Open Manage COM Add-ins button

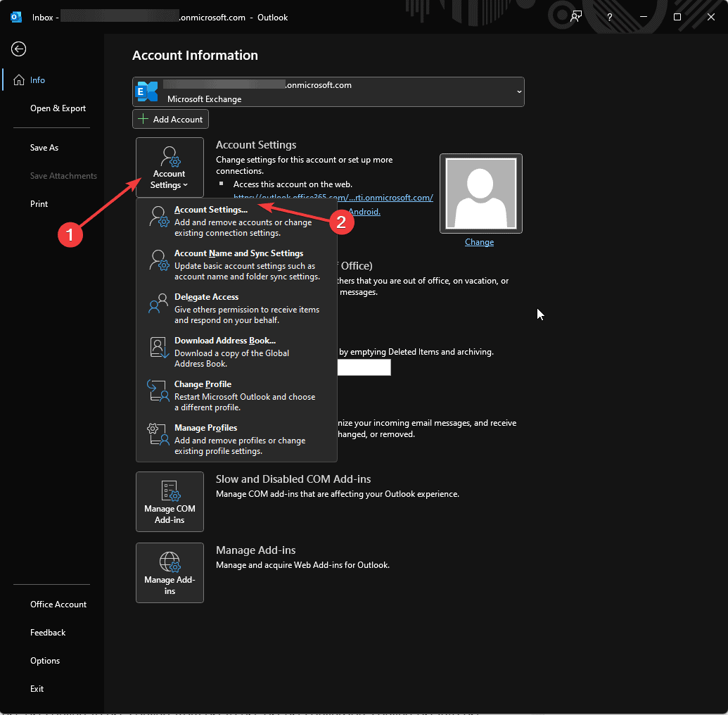click(170, 501)
